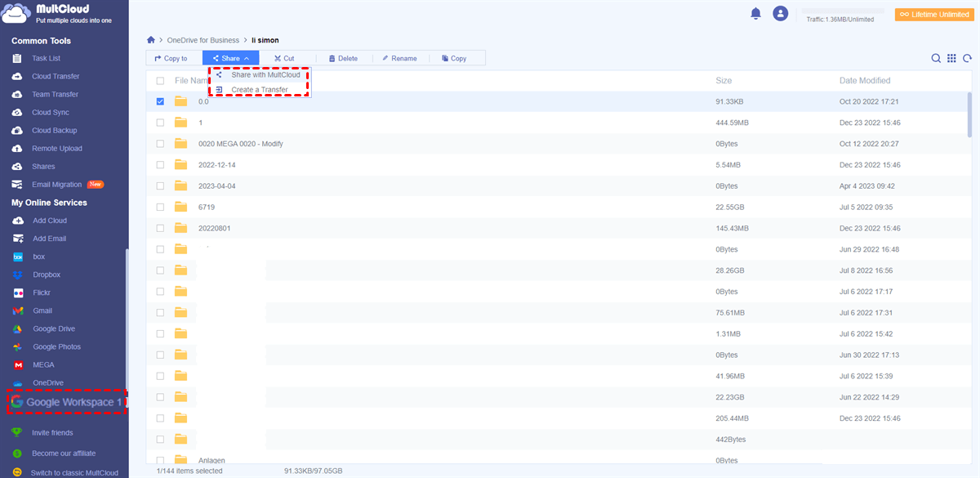The image size is (980, 478).
Task: Open Task List in the sidebar
Action: click(47, 59)
